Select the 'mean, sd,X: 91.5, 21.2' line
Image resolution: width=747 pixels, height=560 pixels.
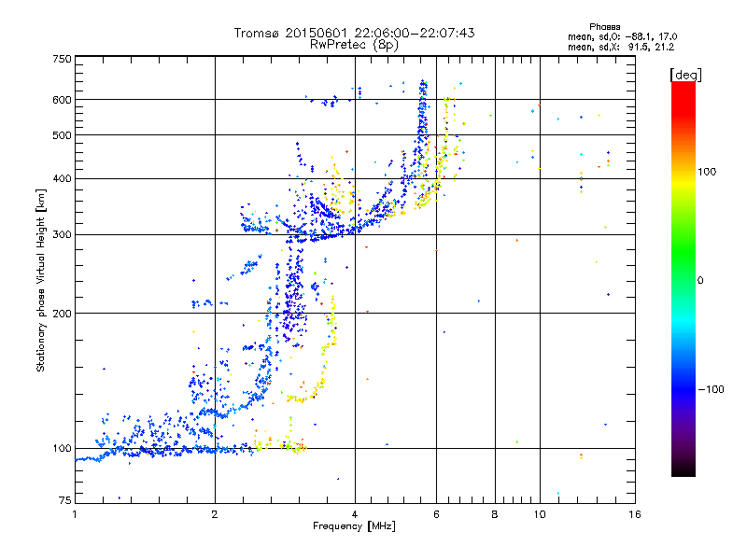pos(621,47)
